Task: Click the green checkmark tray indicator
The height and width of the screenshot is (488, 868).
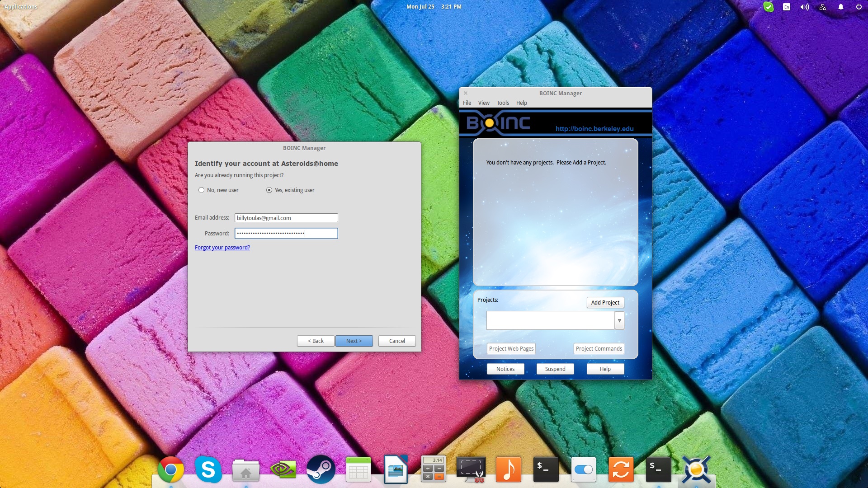Action: pos(769,7)
